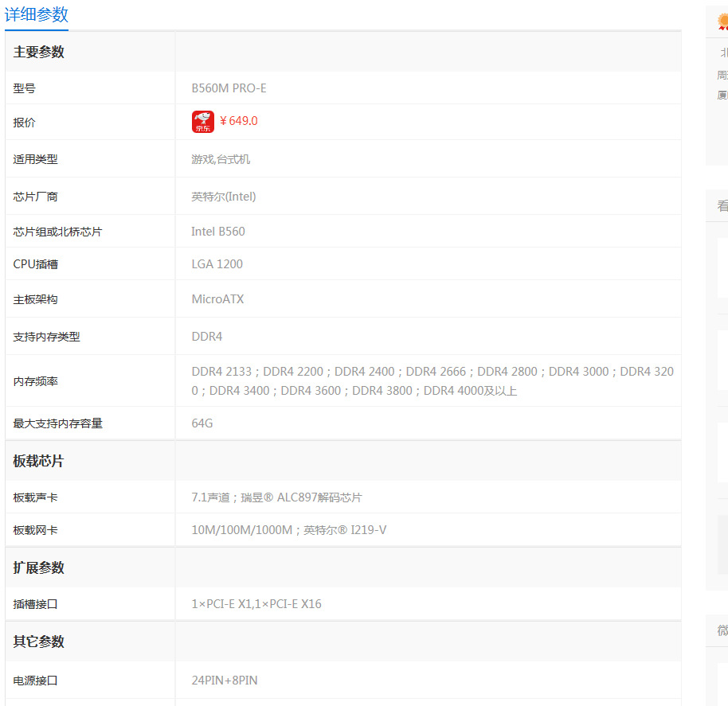Click the 游戏,台式机 applicable type value
Image resolution: width=728 pixels, height=706 pixels.
pos(221,159)
